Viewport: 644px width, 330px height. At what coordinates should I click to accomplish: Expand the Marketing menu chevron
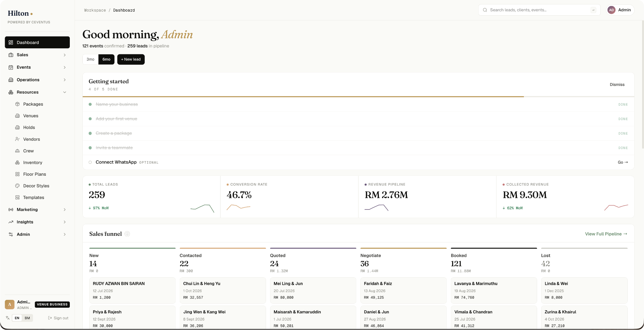[64, 209]
